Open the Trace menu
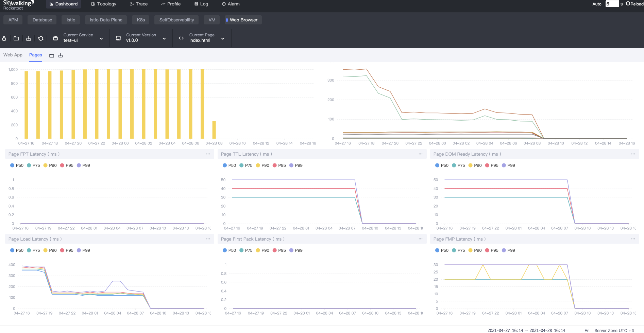Screen dimensions: 644x333 point(139,4)
